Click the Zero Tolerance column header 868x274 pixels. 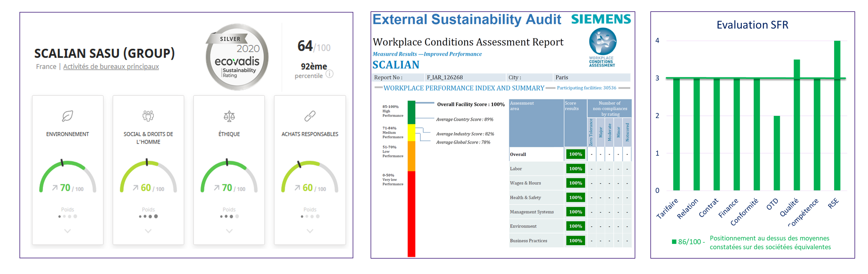click(591, 132)
